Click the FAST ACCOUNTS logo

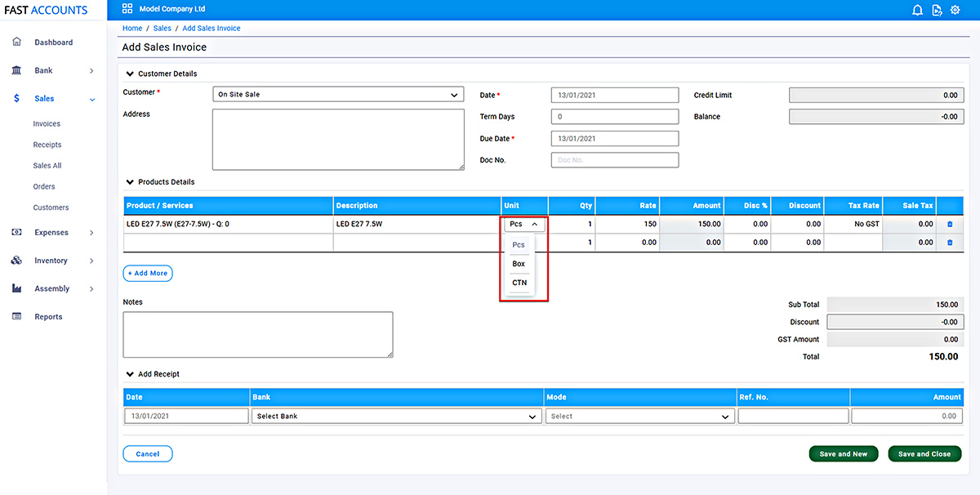point(46,10)
